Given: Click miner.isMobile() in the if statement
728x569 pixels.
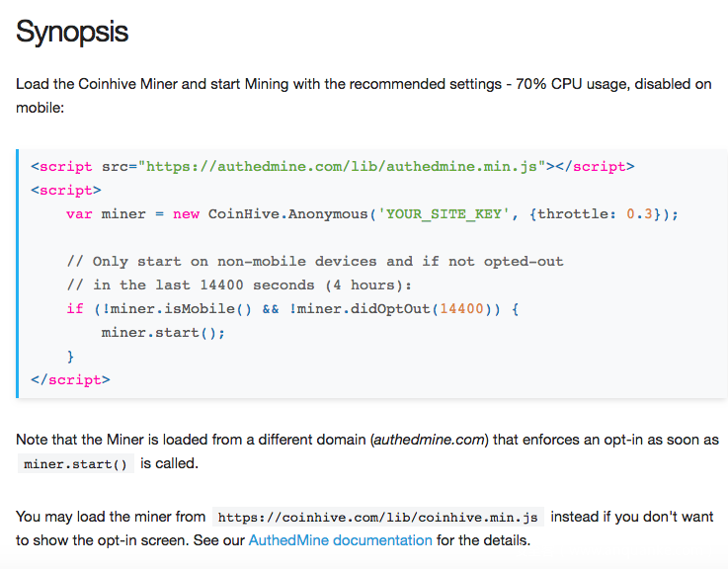Looking at the screenshot, I should (x=188, y=309).
